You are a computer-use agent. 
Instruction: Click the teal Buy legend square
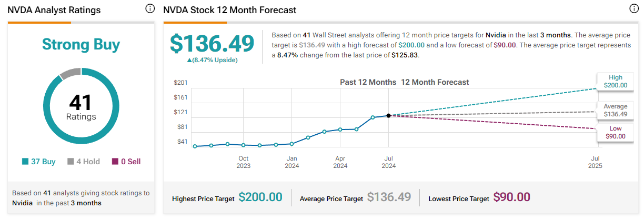point(25,162)
